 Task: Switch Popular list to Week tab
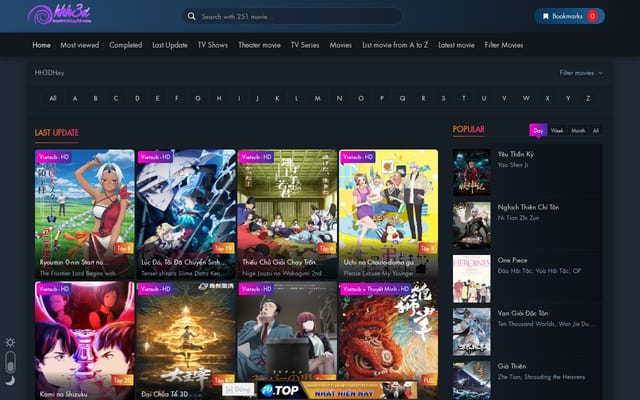[557, 131]
